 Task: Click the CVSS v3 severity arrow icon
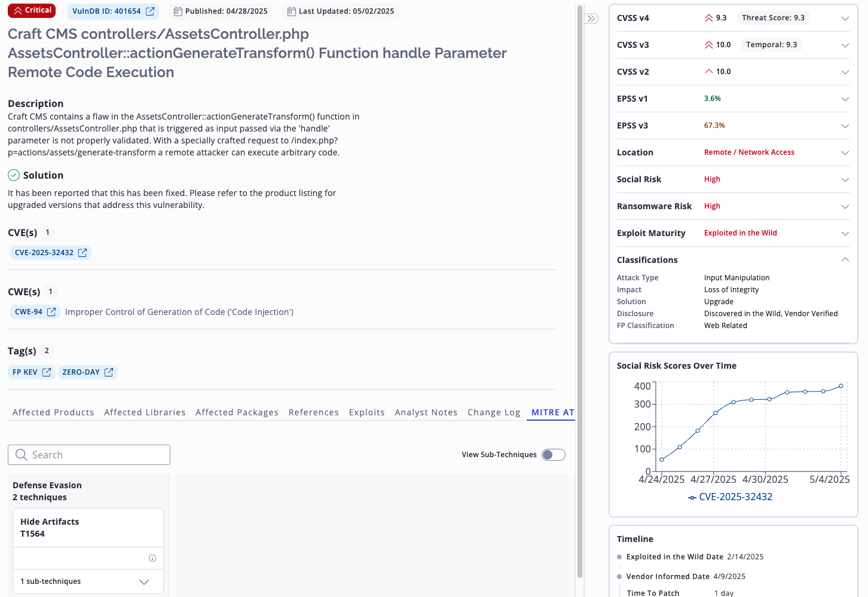pos(709,45)
